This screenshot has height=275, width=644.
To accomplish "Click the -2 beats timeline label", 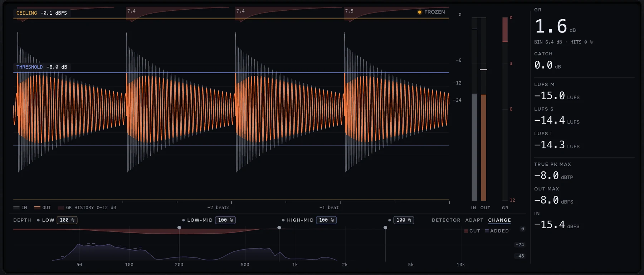I will [x=218, y=208].
